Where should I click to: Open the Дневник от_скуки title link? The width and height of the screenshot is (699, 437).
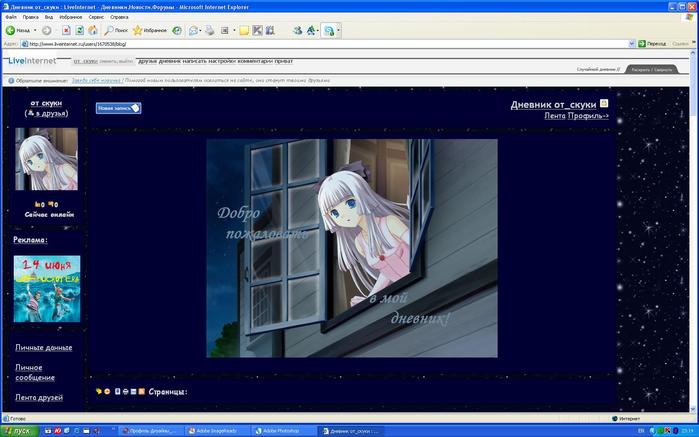pos(553,104)
